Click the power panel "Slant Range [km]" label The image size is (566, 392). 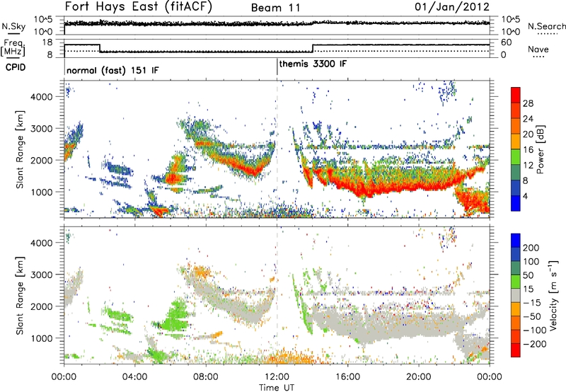coord(20,149)
